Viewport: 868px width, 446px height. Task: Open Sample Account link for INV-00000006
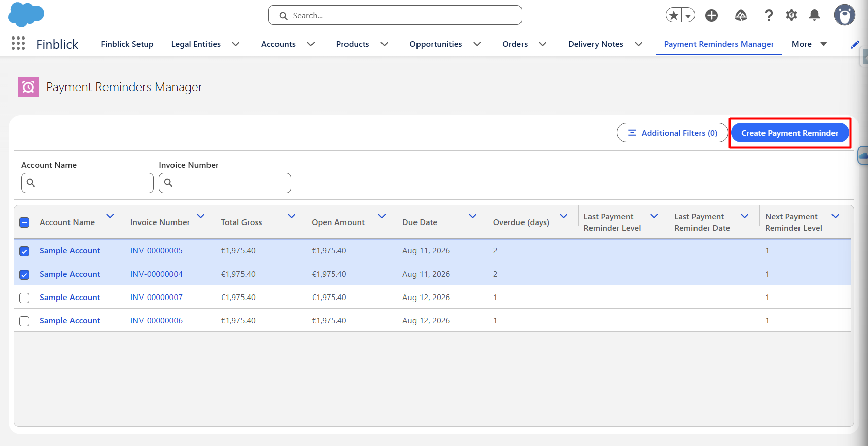[x=70, y=321]
